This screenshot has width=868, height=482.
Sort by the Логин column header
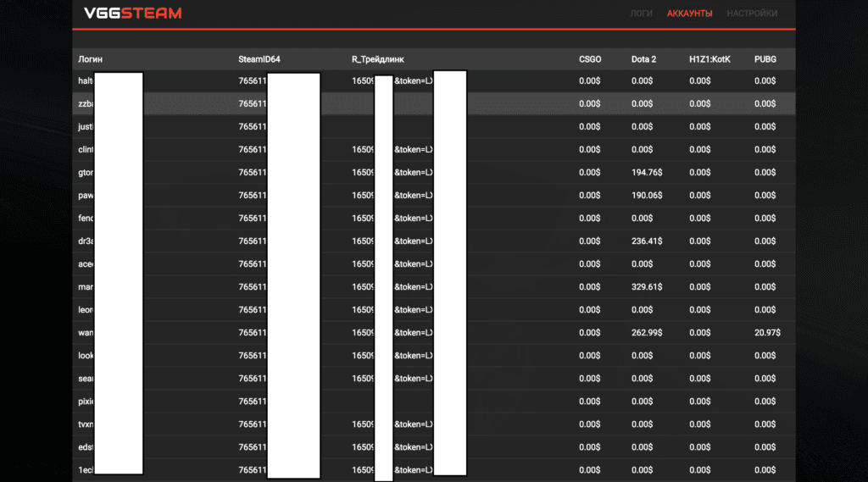point(90,59)
